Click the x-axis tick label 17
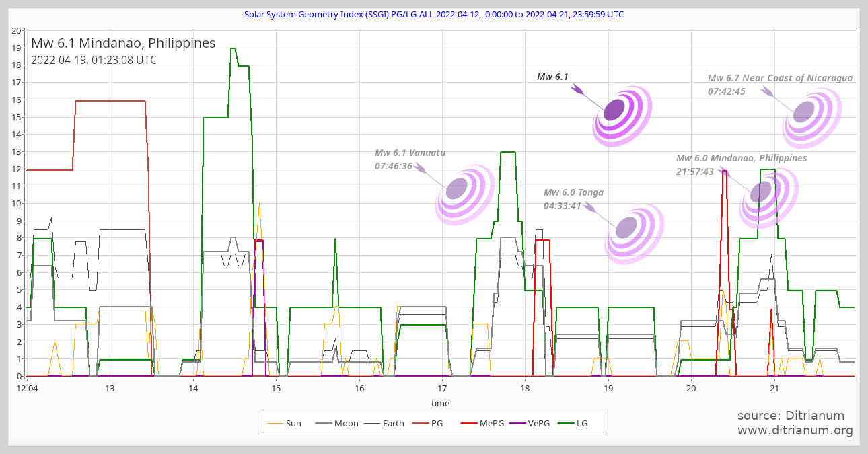The height and width of the screenshot is (454, 868). [x=442, y=388]
